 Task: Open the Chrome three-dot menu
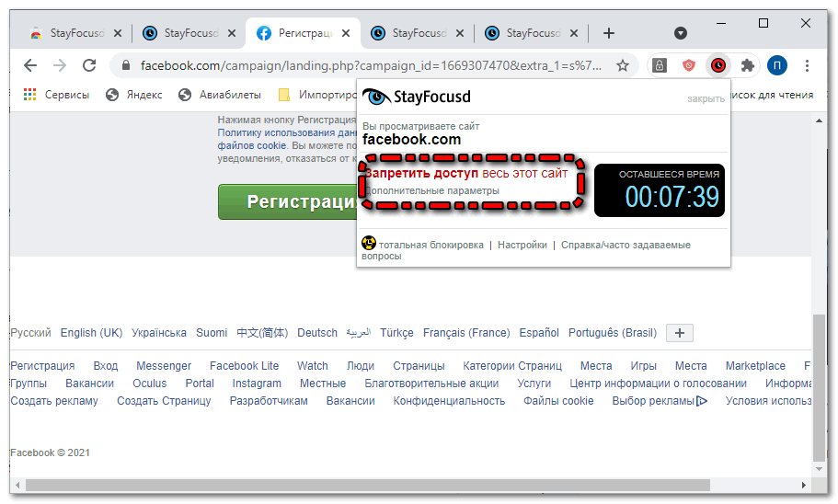tap(807, 65)
